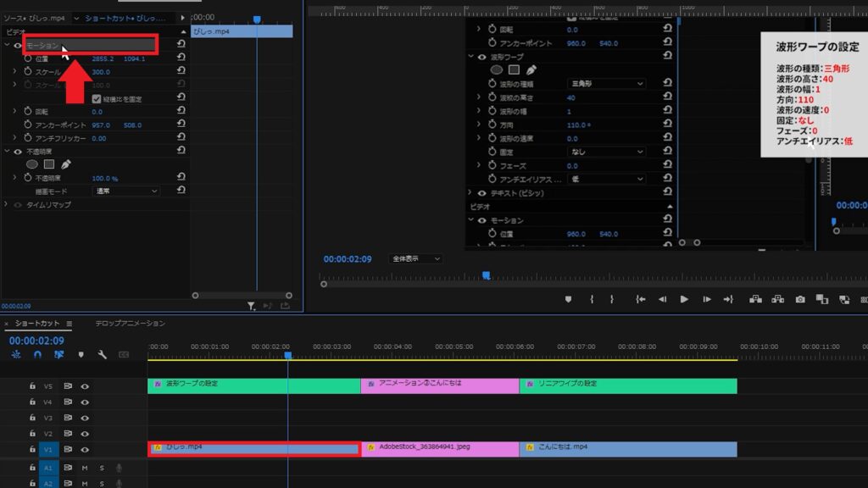Screen dimensions: 868x488
Task: Click Mark In in program monitor
Action: [592, 299]
